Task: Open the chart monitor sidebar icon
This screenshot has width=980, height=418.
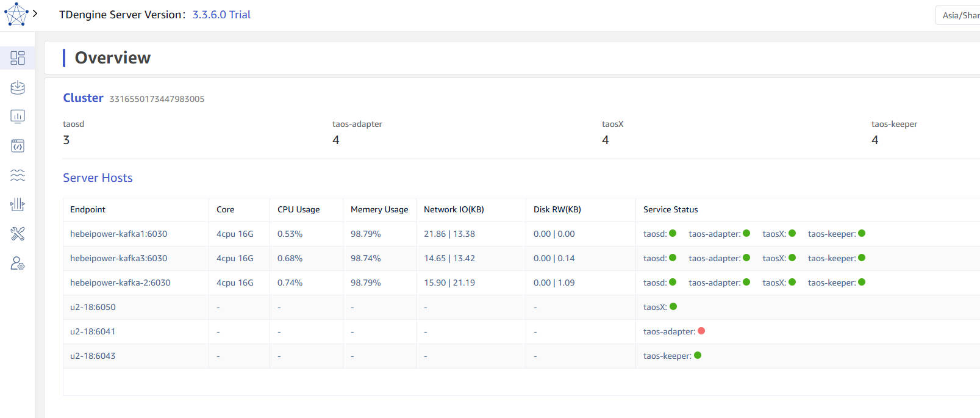Action: [18, 117]
